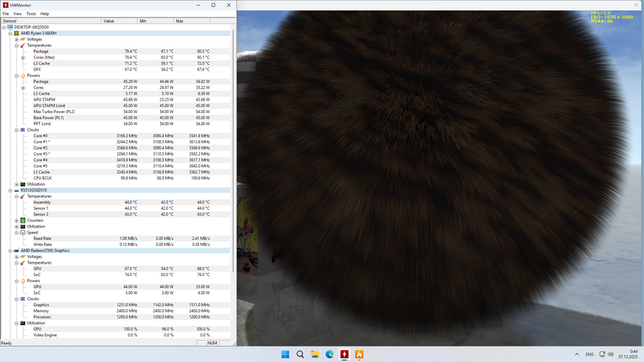Expand CPU Utilization group
This screenshot has height=362, width=644.
tap(17, 184)
